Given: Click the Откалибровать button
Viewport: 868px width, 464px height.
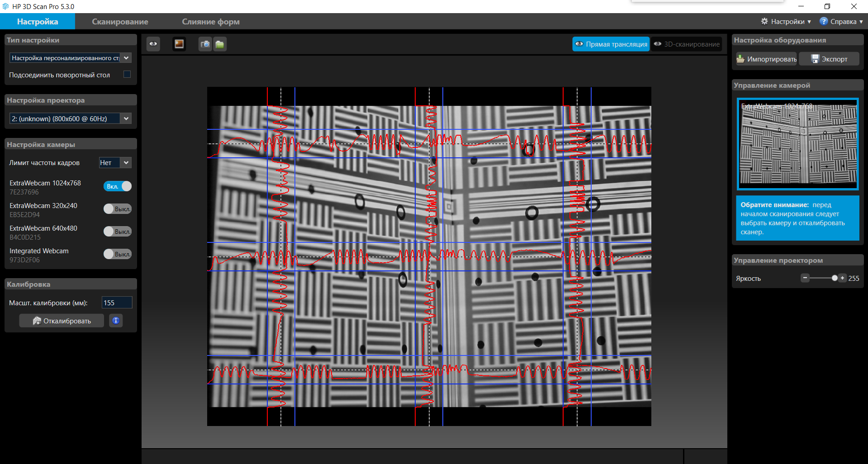Looking at the screenshot, I should pyautogui.click(x=62, y=321).
